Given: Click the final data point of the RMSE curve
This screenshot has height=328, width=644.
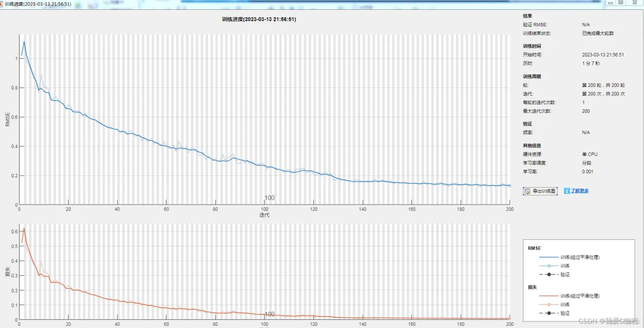Looking at the screenshot, I should click(x=510, y=186).
